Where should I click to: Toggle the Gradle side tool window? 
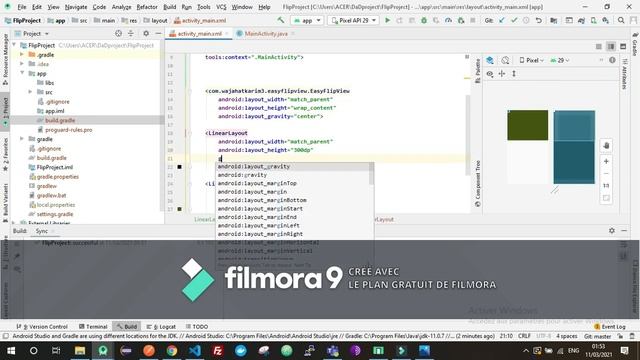coord(635,44)
